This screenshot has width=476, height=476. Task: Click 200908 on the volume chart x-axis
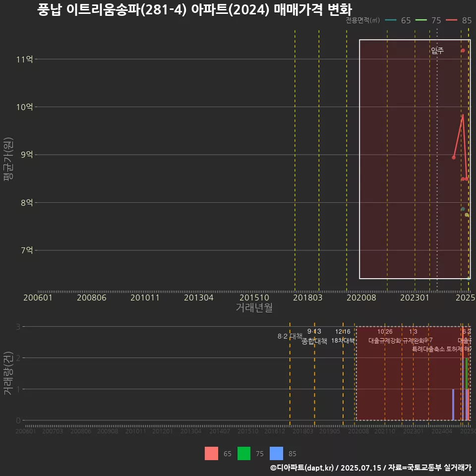click(108, 431)
